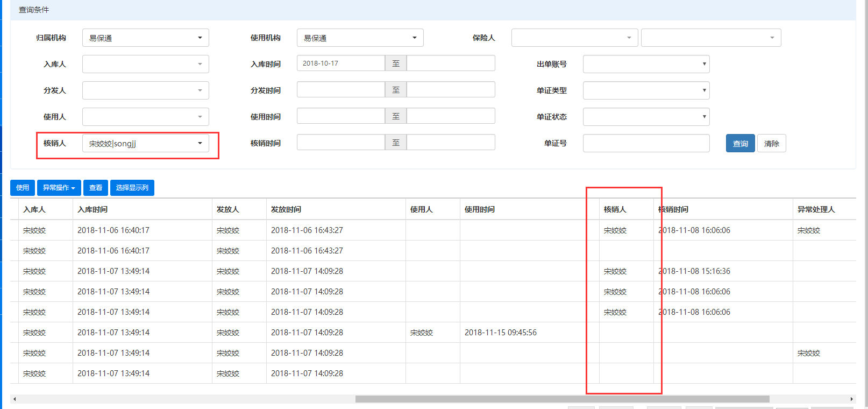Sort by the 核销时间 column header

click(675, 209)
